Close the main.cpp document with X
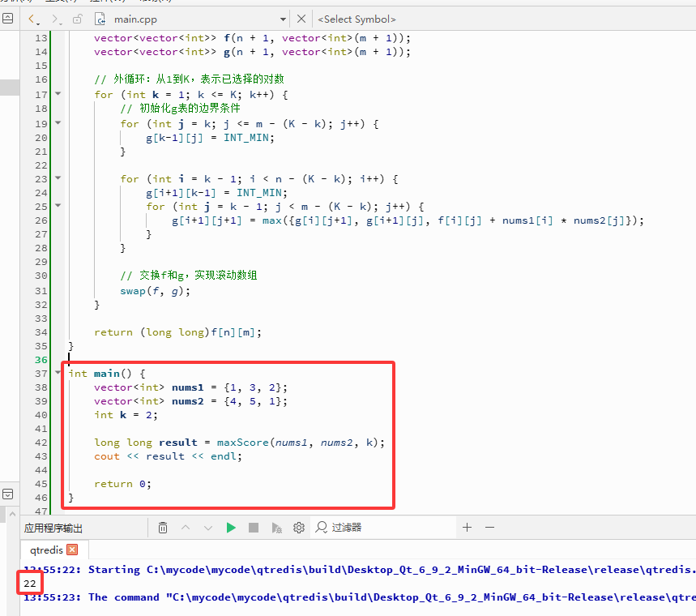The image size is (696, 616). point(301,19)
